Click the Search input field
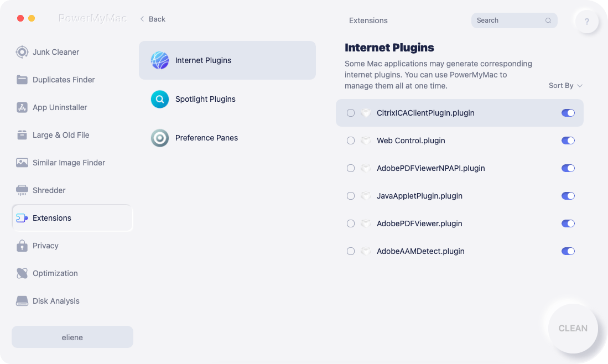The height and width of the screenshot is (364, 608). click(x=514, y=20)
